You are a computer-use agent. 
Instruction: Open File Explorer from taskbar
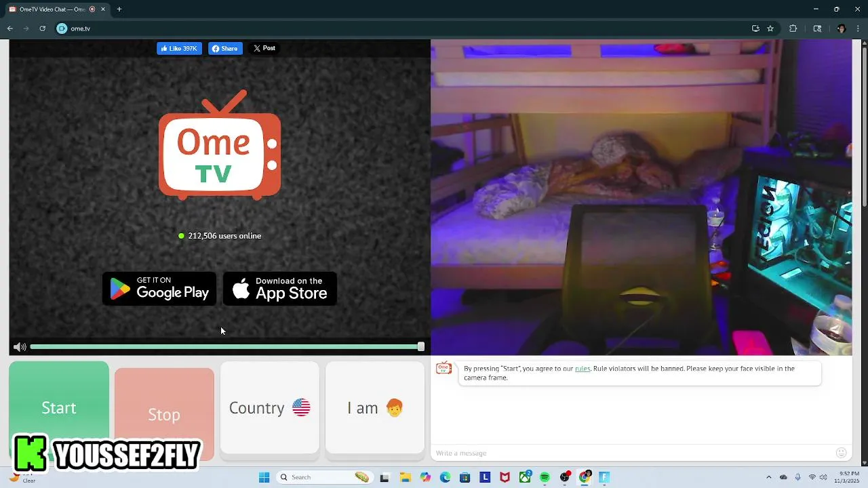[x=405, y=477]
